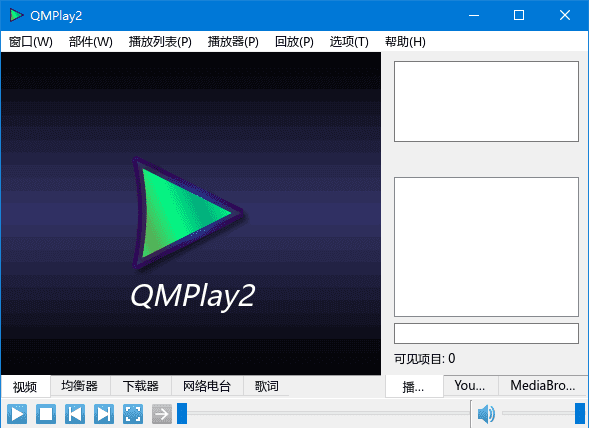Image resolution: width=589 pixels, height=428 pixels.
Task: Click the upper info panel box
Action: coord(486,101)
